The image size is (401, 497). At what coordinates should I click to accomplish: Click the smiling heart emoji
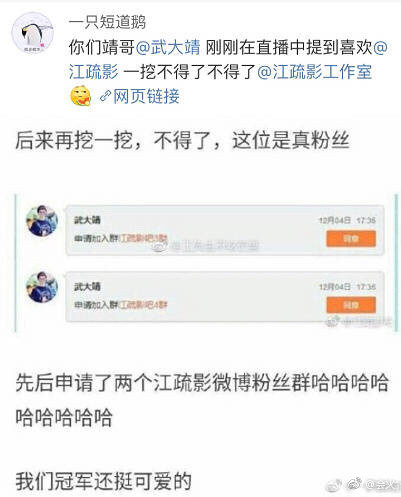point(81,96)
